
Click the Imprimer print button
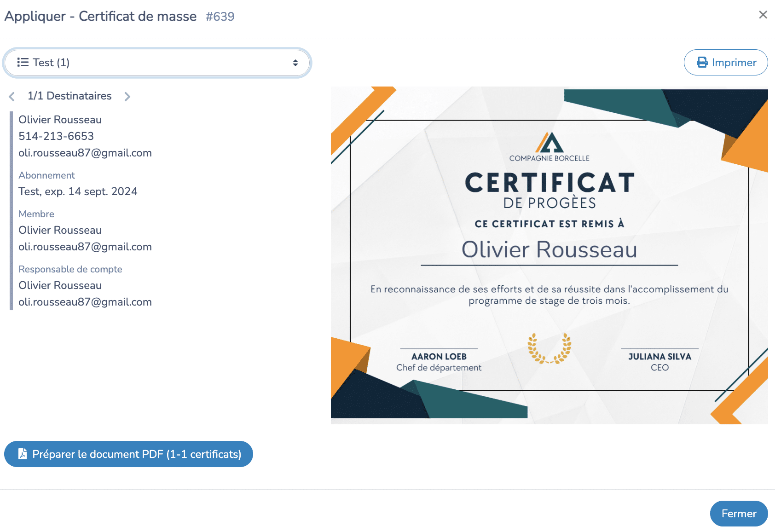[x=726, y=63]
